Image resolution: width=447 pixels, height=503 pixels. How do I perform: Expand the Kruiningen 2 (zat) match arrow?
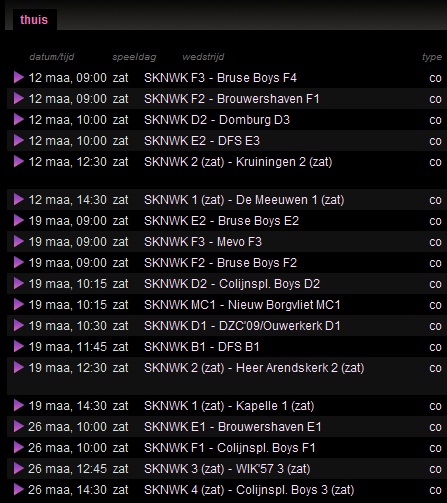(x=19, y=162)
